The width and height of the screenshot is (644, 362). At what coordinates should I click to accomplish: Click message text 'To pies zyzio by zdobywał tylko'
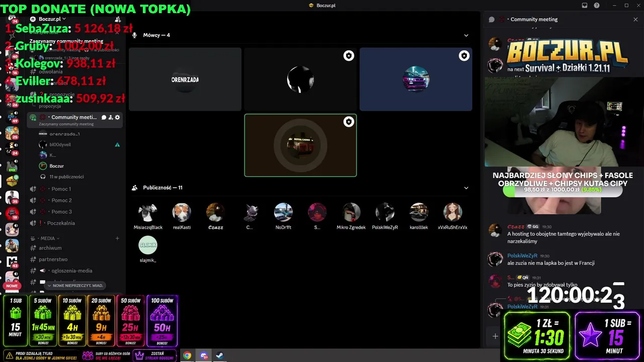[542, 285]
